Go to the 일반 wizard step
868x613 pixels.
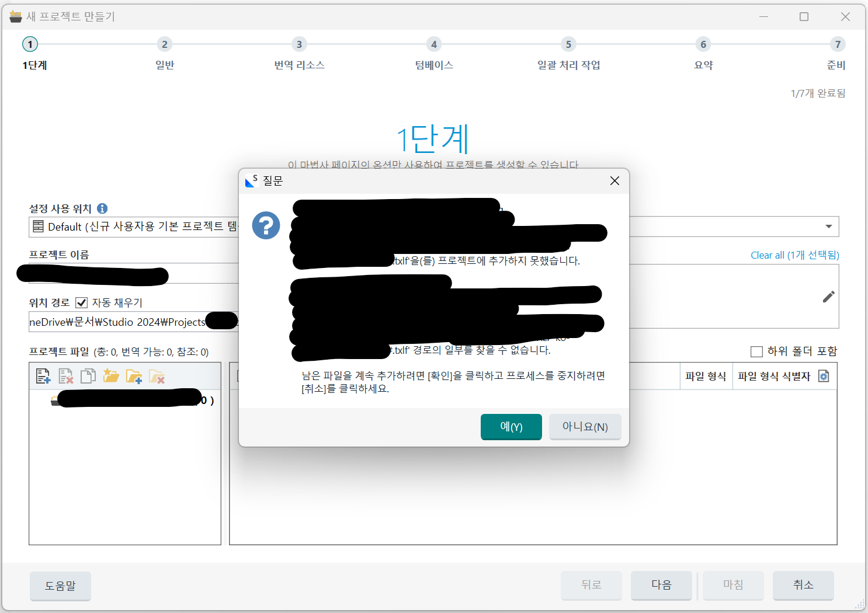point(164,54)
